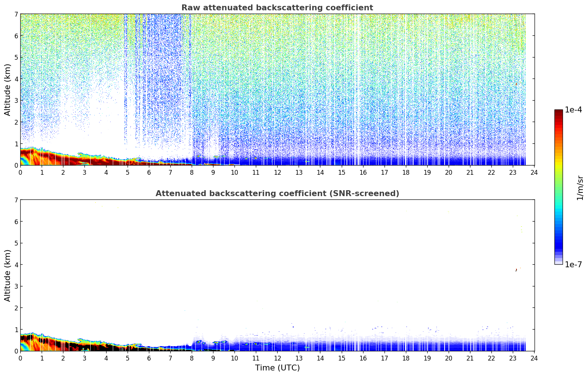Click the '1e-4' colorbar maximum label
Viewport: 588px width, 376px height.
pyautogui.click(x=574, y=110)
